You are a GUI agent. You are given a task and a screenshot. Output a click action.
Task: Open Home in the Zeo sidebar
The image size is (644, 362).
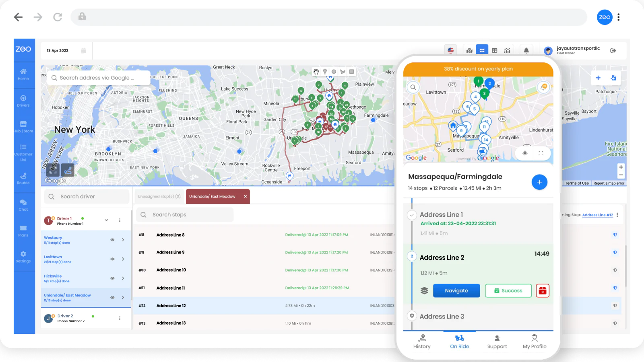pyautogui.click(x=23, y=74)
